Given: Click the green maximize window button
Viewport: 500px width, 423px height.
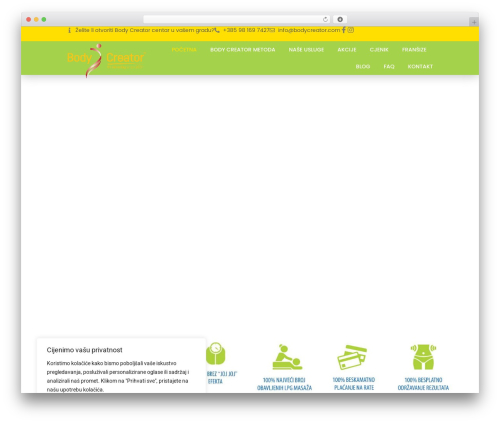Looking at the screenshot, I should (x=44, y=19).
